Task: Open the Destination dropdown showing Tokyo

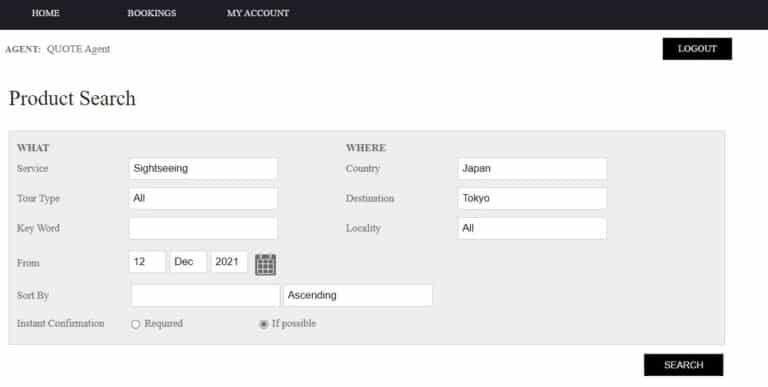Action: click(x=532, y=198)
